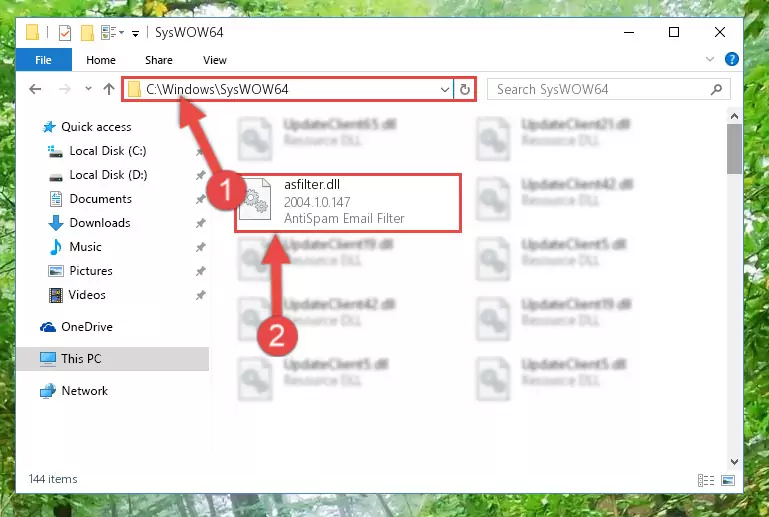Open Local Disk (D:) in the sidebar
Screen dimensions: 769x517
tap(108, 175)
